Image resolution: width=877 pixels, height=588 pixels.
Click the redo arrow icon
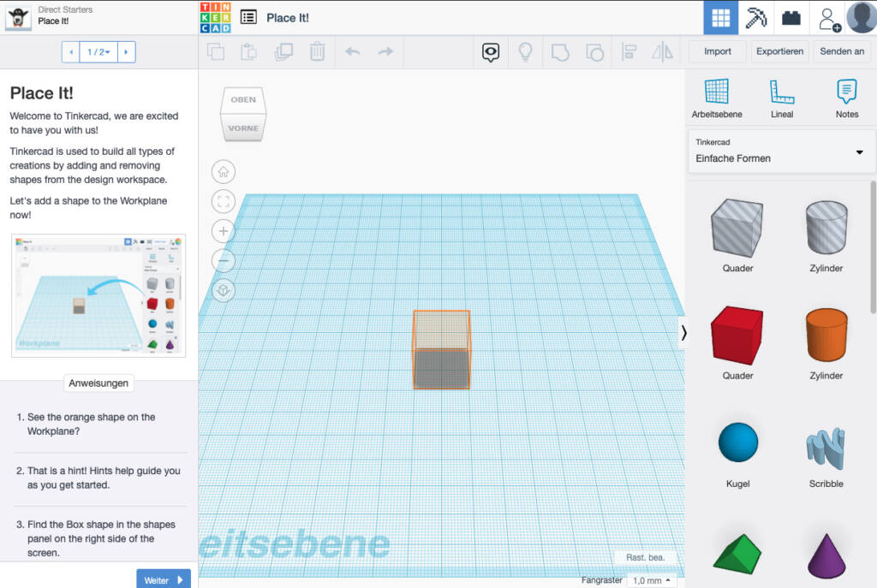tap(386, 51)
